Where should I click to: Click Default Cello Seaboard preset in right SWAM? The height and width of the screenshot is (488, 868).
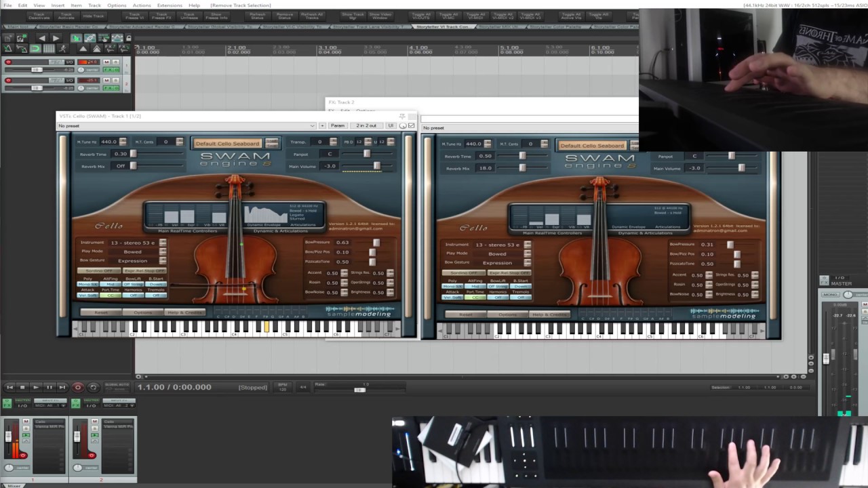(592, 145)
